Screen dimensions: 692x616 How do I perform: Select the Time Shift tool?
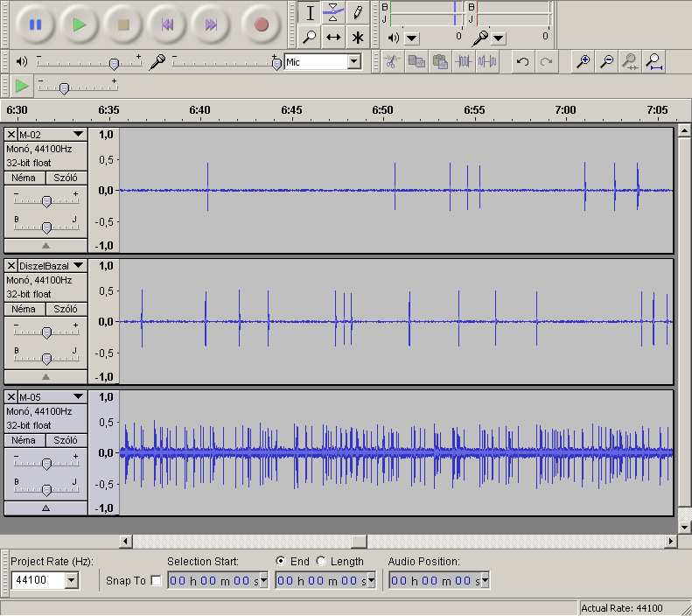(x=333, y=37)
